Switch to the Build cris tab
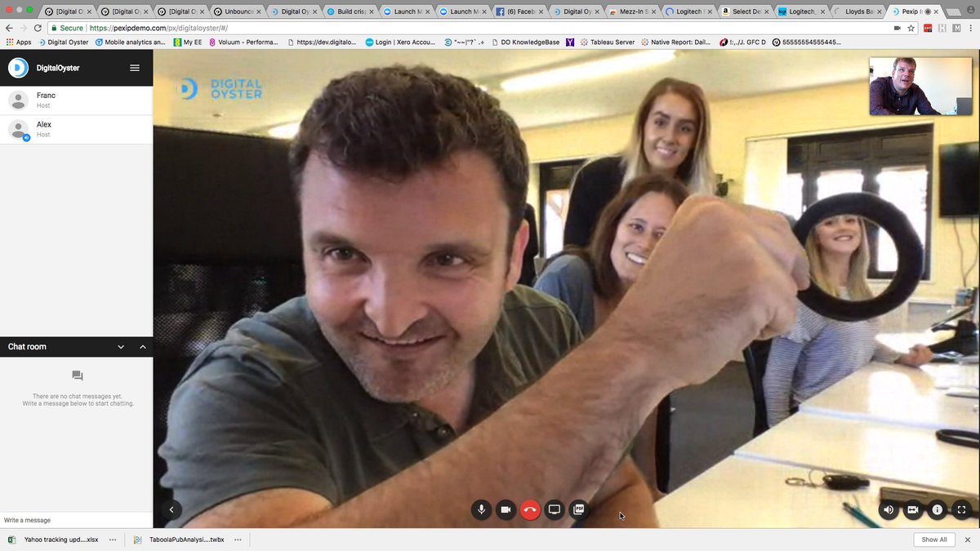Image resolution: width=980 pixels, height=551 pixels. pyautogui.click(x=350, y=11)
